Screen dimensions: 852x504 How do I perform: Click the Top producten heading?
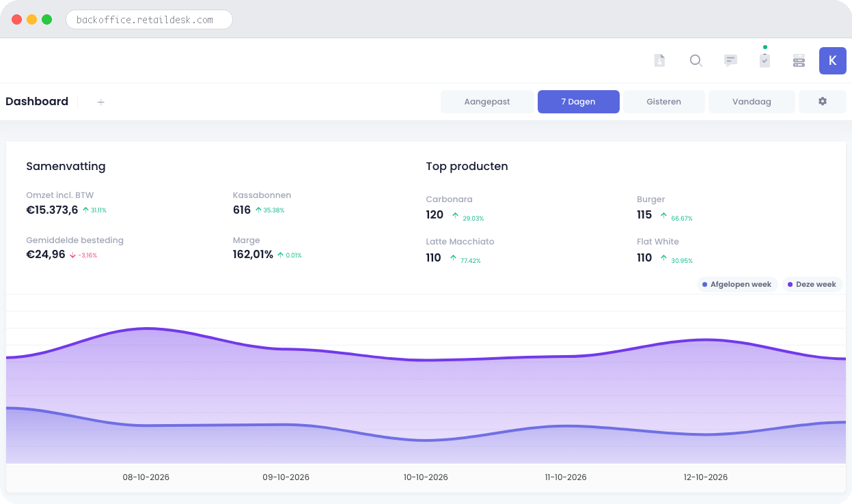click(x=467, y=167)
